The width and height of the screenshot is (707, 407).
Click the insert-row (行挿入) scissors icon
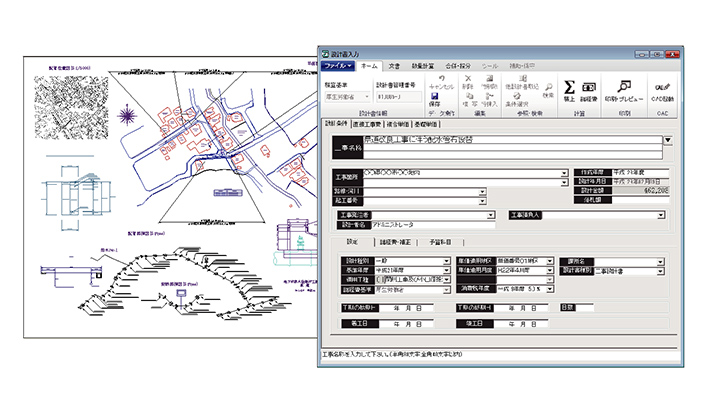(x=489, y=96)
